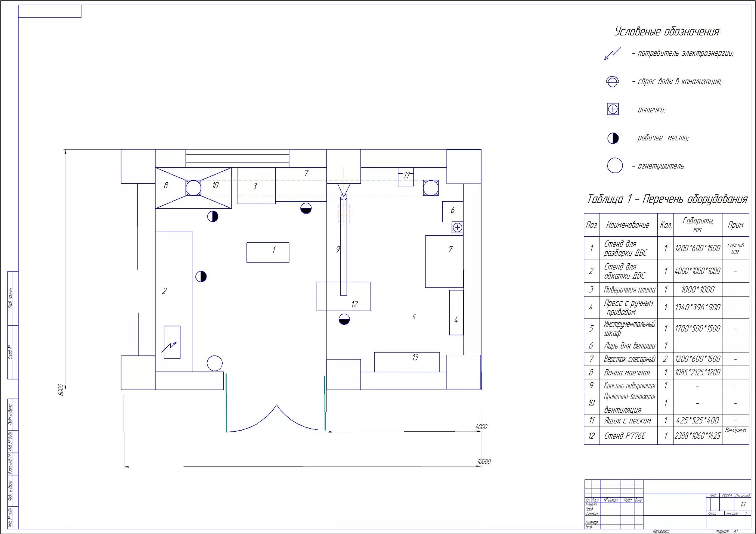The height and width of the screenshot is (534, 756).
Task: Click the 'Ящик с песком' cell
Action: (628, 421)
